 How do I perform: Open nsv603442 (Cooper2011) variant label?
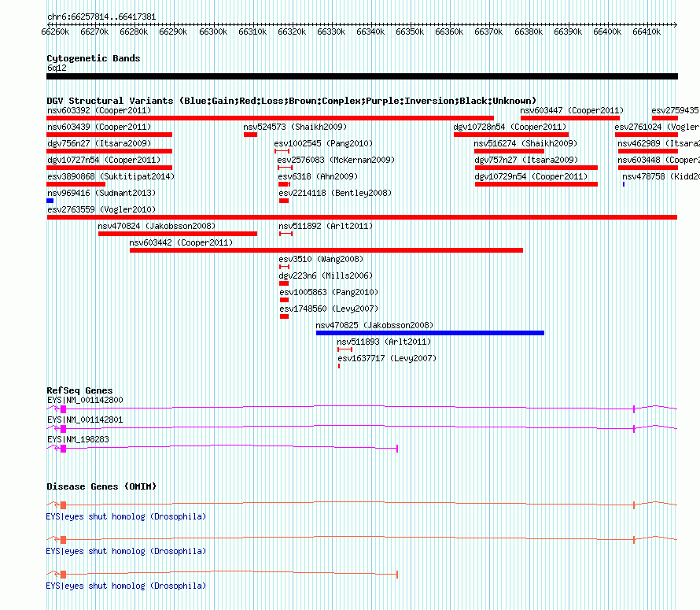pyautogui.click(x=181, y=242)
